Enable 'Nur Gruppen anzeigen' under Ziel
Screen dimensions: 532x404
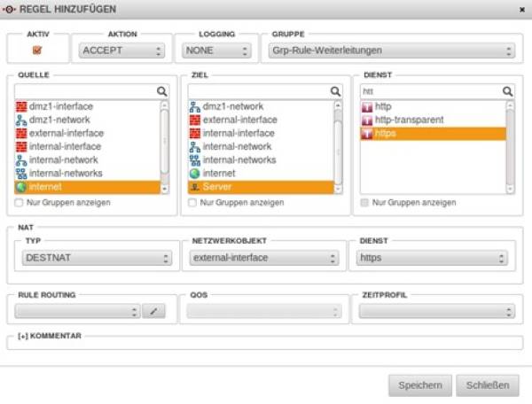click(192, 203)
